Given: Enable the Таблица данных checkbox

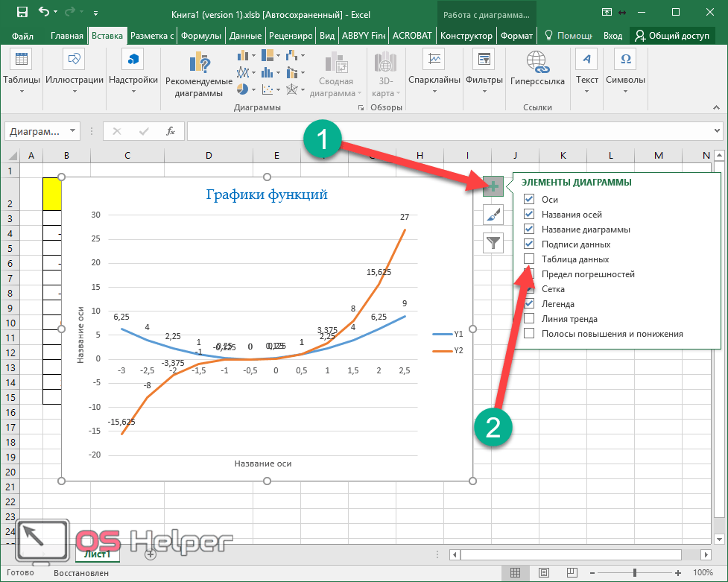Looking at the screenshot, I should (529, 259).
